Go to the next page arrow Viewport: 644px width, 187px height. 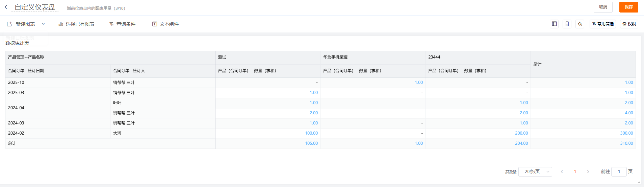tap(588, 172)
